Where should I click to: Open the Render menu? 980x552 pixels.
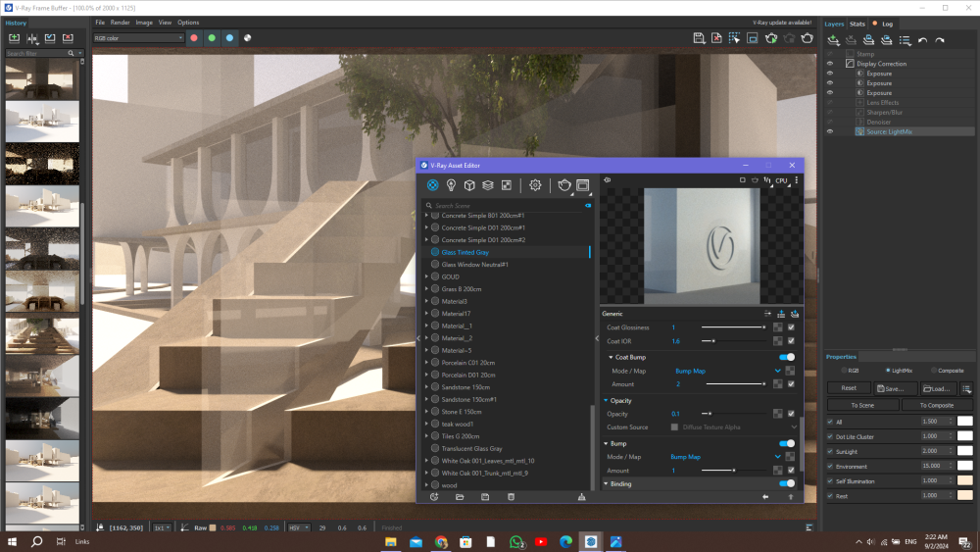120,22
